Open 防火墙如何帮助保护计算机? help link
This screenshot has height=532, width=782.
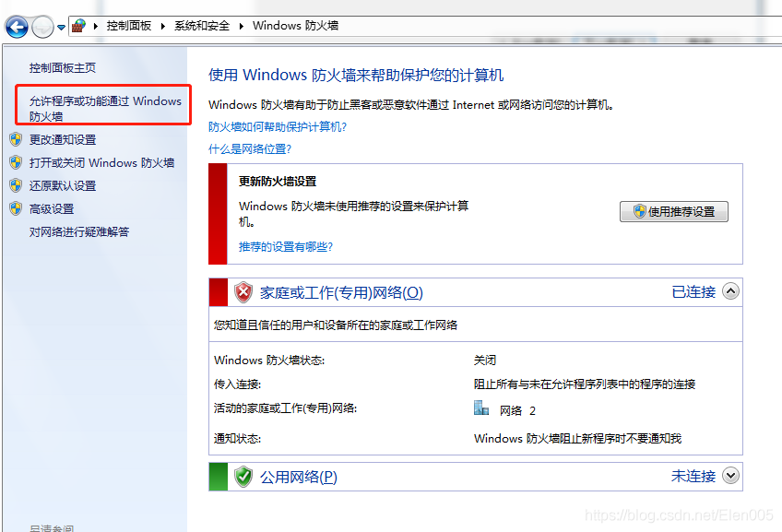pyautogui.click(x=278, y=126)
